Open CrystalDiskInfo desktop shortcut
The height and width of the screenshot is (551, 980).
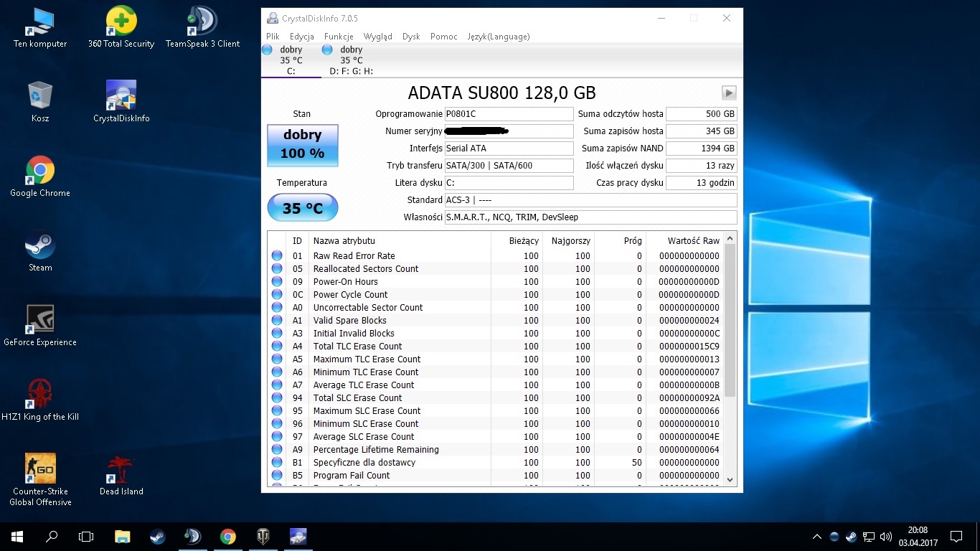121,103
